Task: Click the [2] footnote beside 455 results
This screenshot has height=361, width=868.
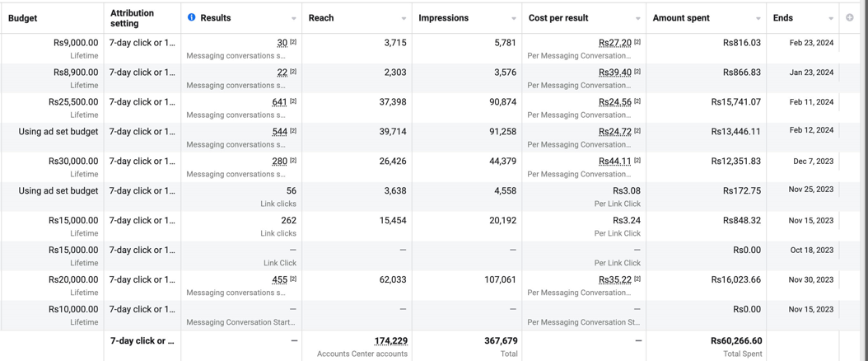Action: click(x=293, y=279)
